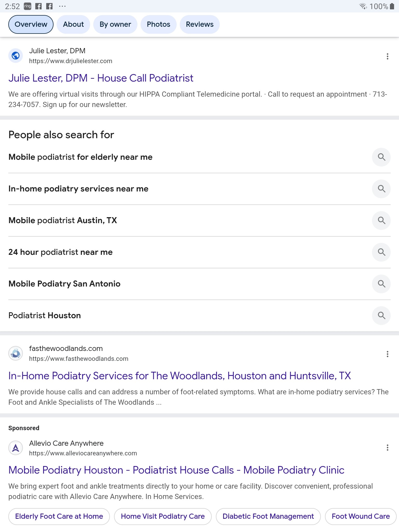Open Mobile Podiatry Houston sponsored link

[x=176, y=470]
